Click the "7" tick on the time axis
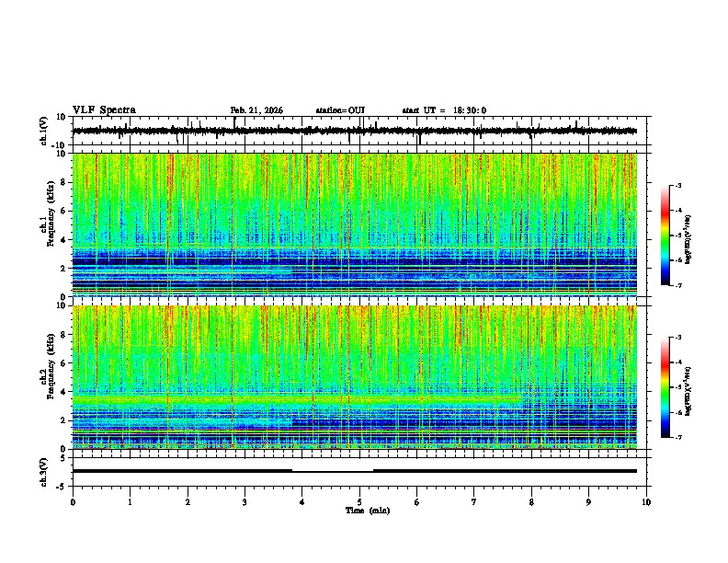 click(474, 502)
